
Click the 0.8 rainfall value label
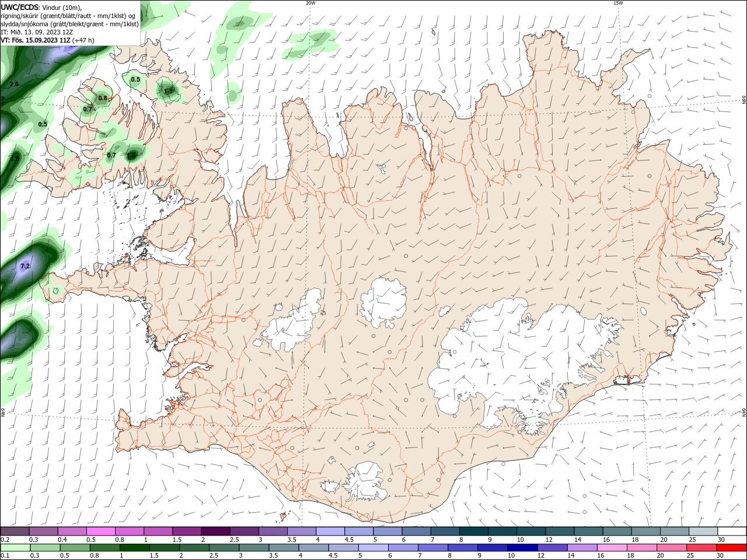pos(103,98)
